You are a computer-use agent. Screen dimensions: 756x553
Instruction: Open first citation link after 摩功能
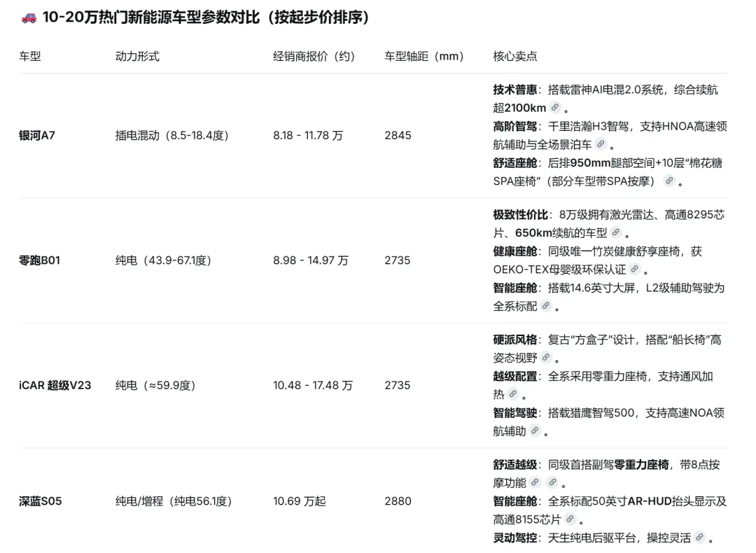point(535,482)
